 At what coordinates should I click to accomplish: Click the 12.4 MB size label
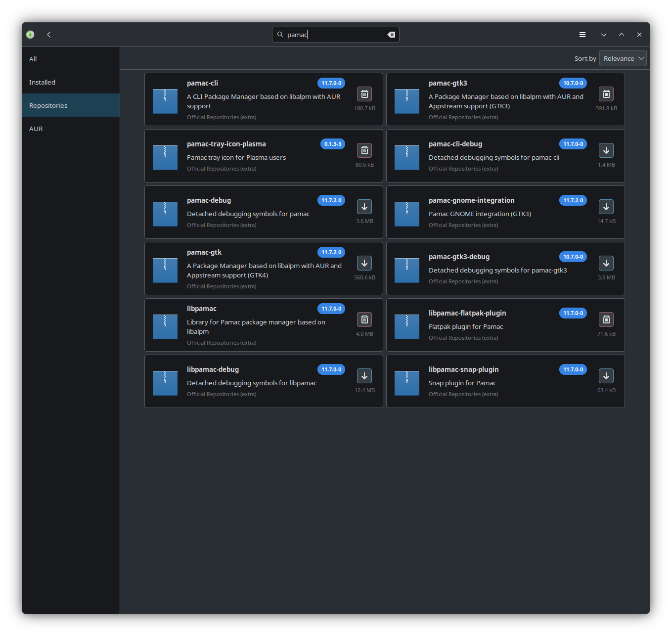tap(364, 390)
